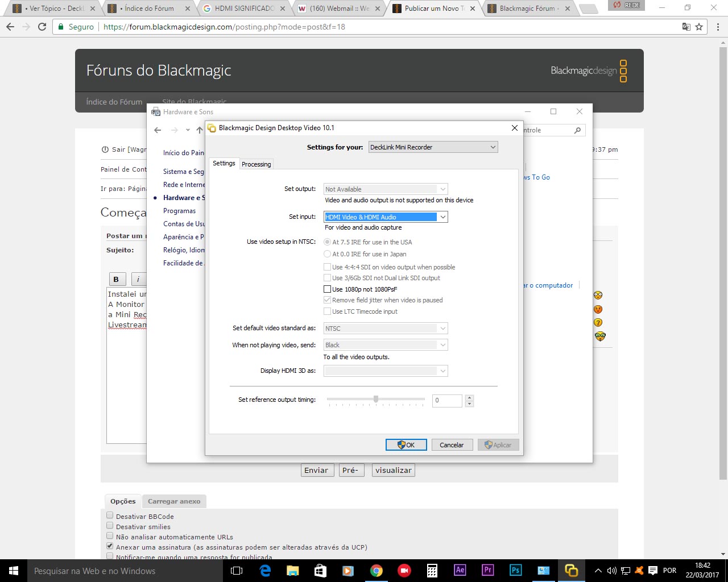This screenshot has height=582, width=728.
Task: Expand the recent locations arrow in Hardware e Sons
Action: [x=188, y=130]
